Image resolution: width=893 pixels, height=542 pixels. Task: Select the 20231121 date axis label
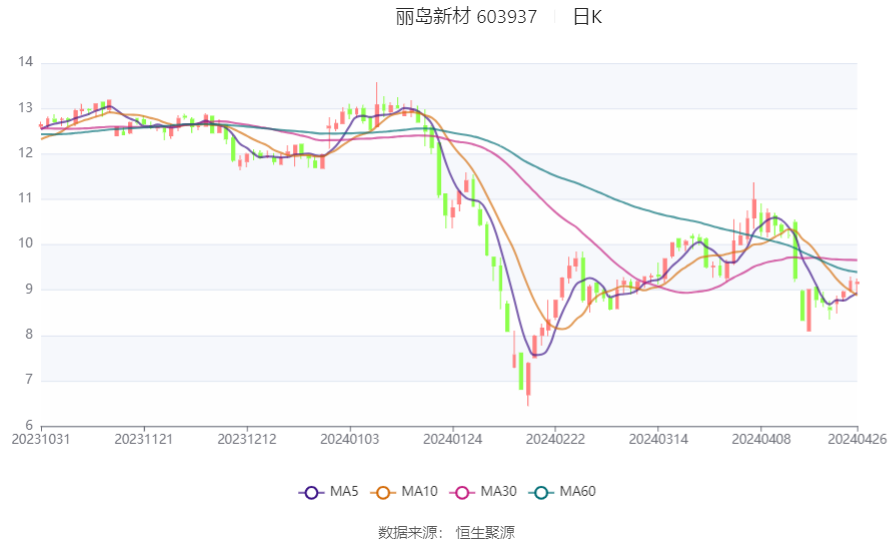(x=144, y=438)
